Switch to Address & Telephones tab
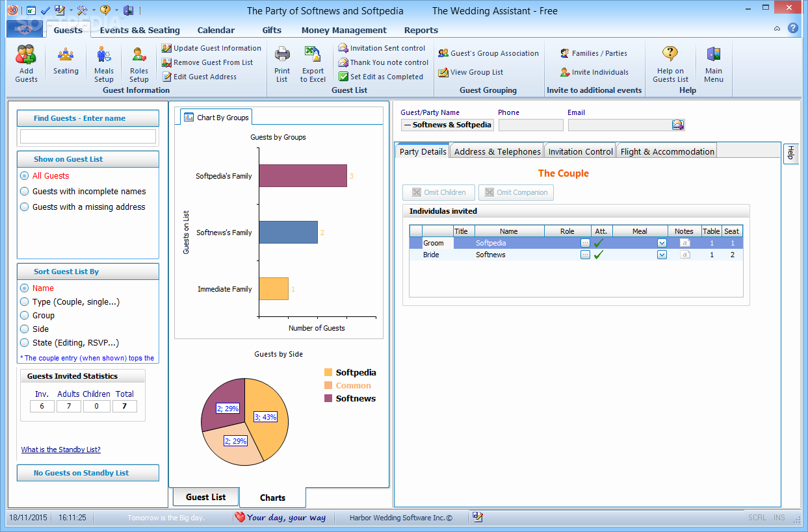Screen dimensions: 808x532 click(x=497, y=151)
